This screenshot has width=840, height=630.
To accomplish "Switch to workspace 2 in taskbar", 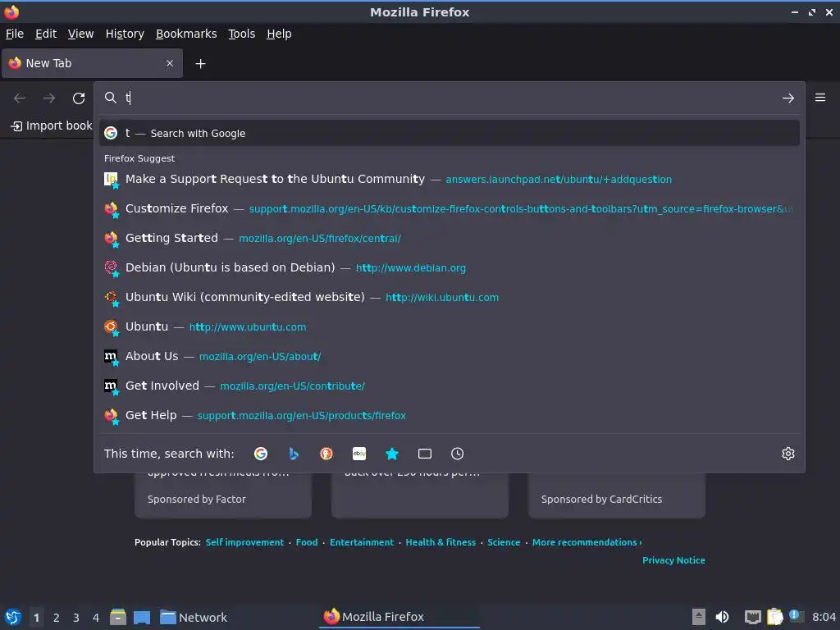I will (x=57, y=618).
